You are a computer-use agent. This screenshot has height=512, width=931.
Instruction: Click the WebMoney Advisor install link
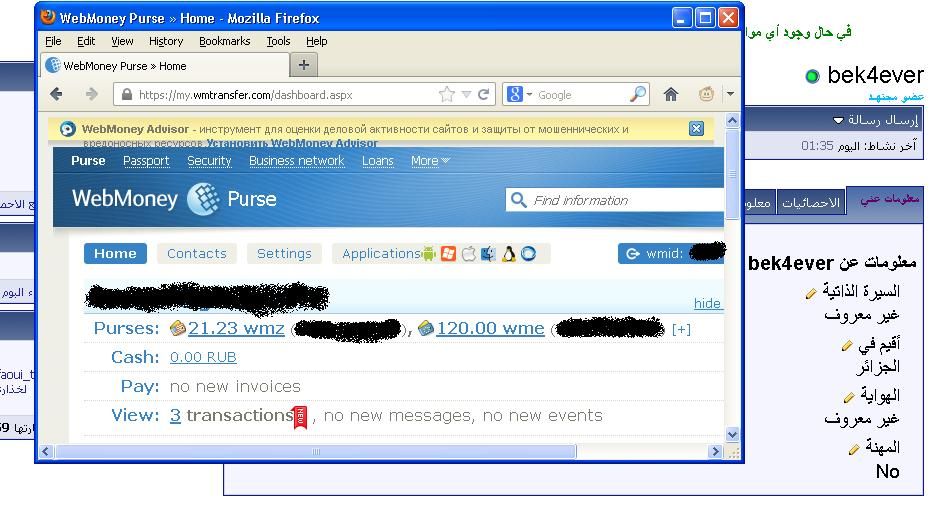(x=292, y=143)
